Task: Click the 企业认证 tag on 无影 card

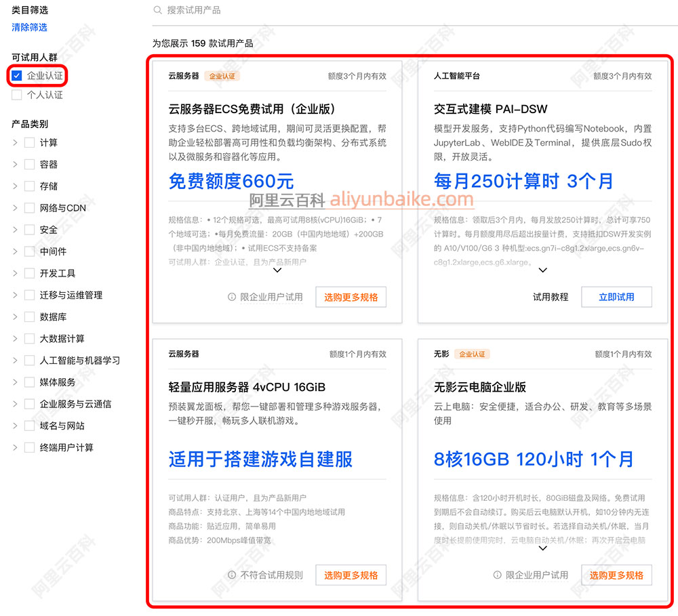Action: coord(472,354)
